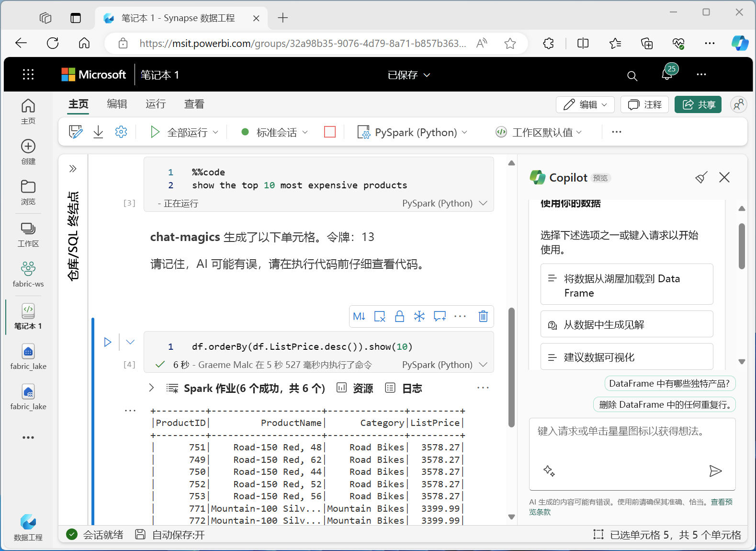Open 浏览 in the left sidebar

click(x=28, y=192)
